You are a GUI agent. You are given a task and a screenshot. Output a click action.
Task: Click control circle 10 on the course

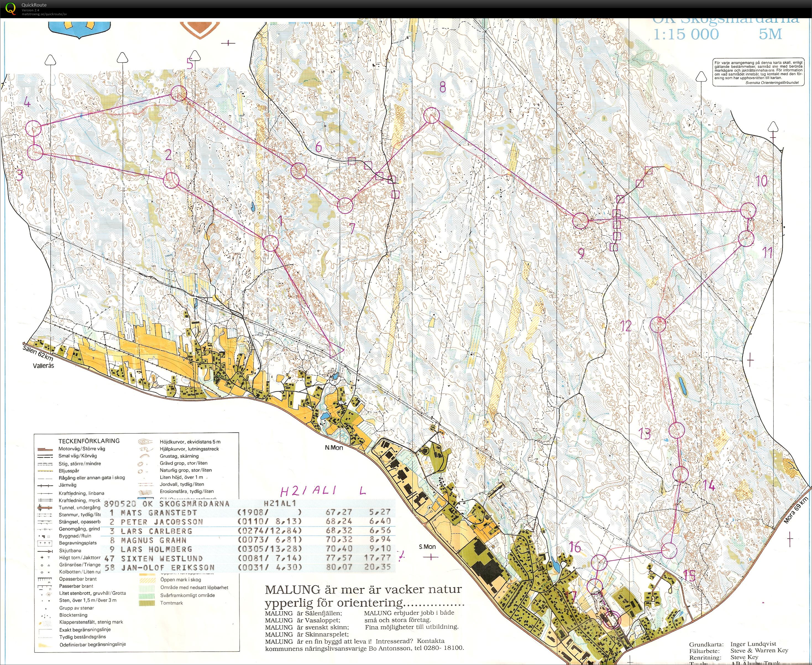point(748,211)
